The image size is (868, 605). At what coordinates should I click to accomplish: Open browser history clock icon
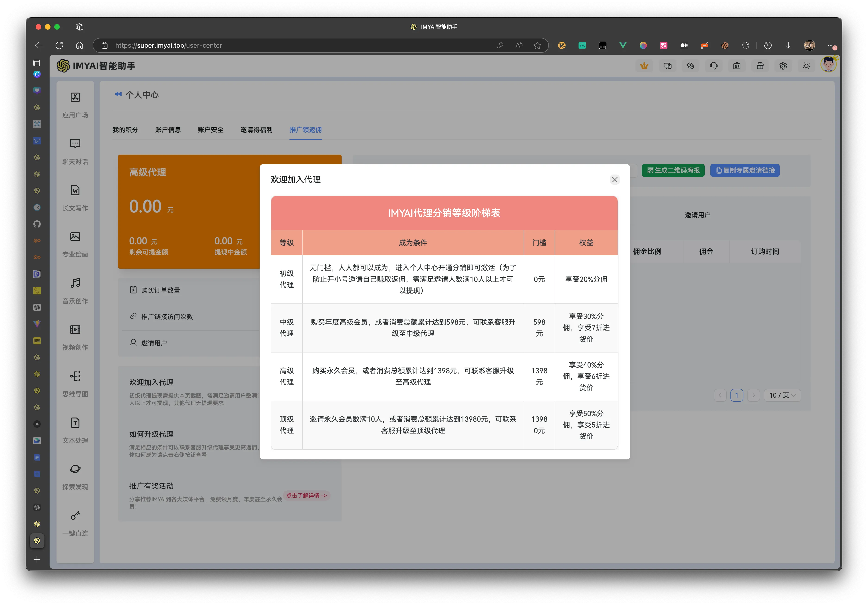(x=768, y=45)
